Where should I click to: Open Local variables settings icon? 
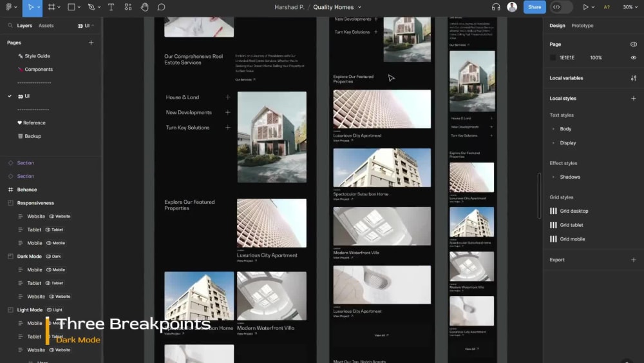pyautogui.click(x=633, y=78)
